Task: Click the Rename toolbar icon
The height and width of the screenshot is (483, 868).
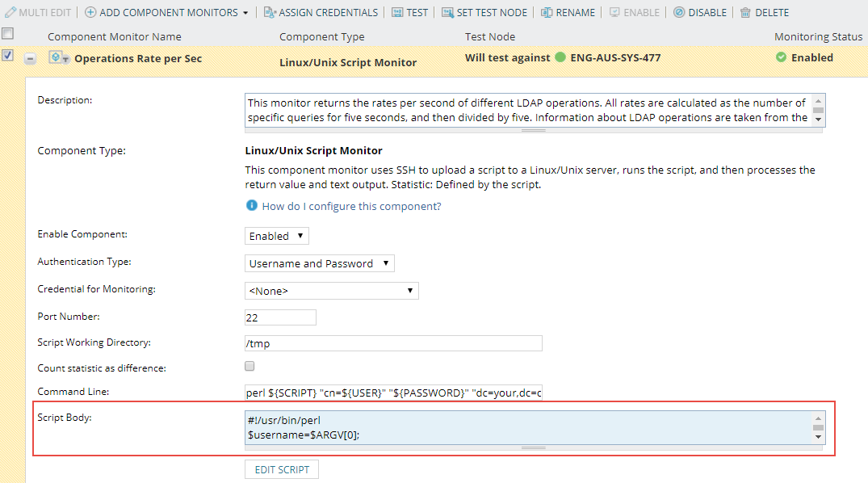Action: click(547, 13)
